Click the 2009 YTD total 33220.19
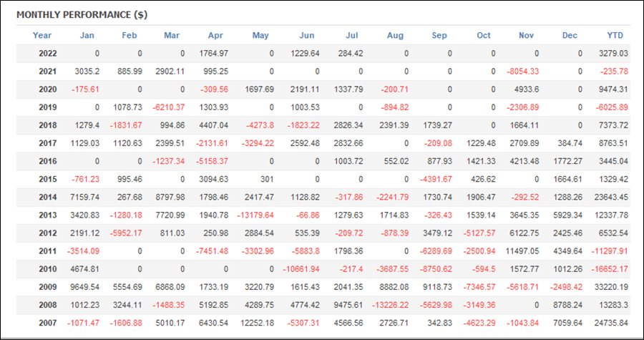 coord(610,287)
